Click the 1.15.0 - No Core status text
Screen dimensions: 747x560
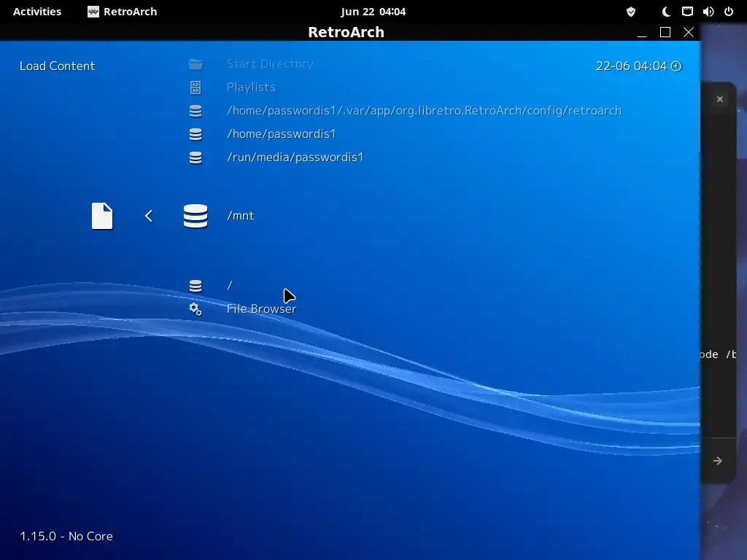[66, 536]
